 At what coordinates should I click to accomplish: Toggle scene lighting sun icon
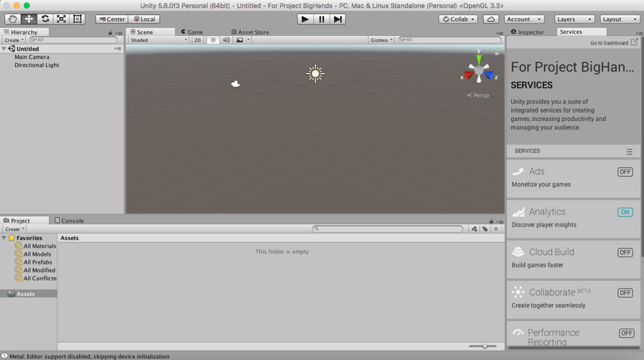click(x=213, y=40)
